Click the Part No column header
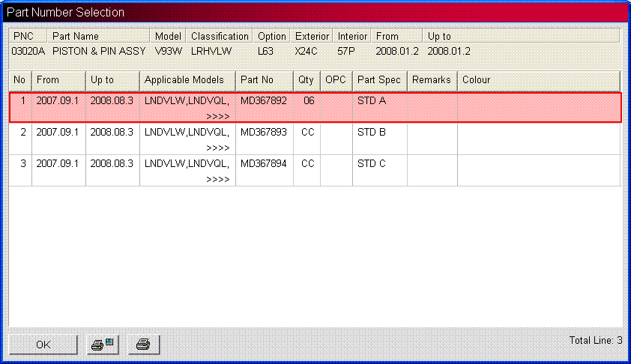Viewport: 631px width, 364px height. pyautogui.click(x=265, y=80)
